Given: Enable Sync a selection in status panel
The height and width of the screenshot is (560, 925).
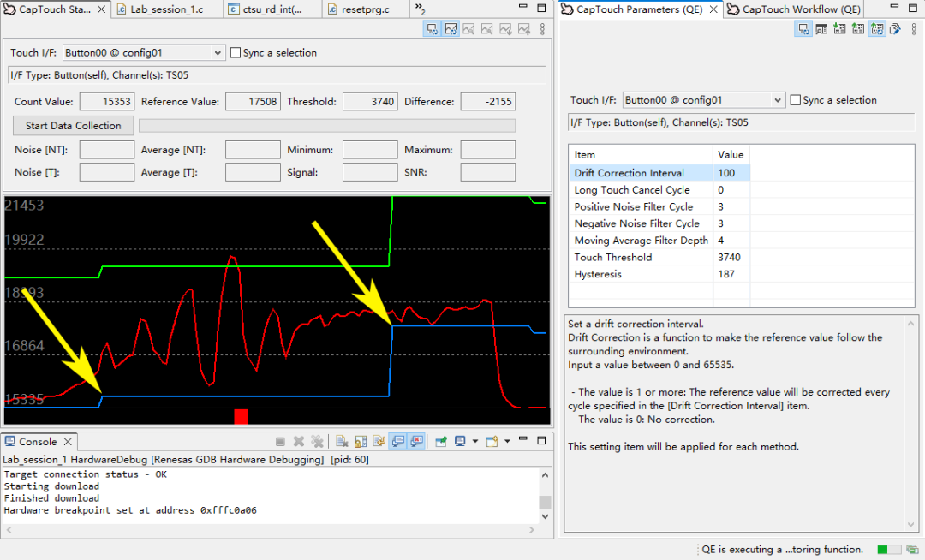Looking at the screenshot, I should (236, 53).
